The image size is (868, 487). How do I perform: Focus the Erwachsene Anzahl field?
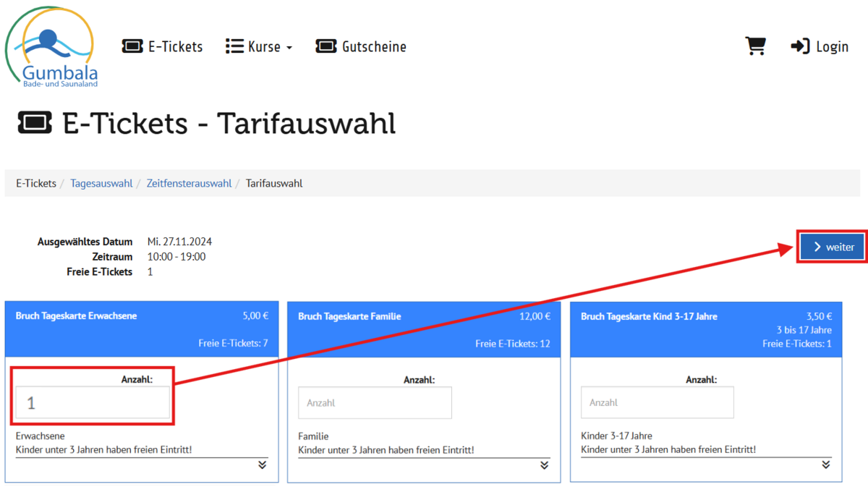point(93,403)
